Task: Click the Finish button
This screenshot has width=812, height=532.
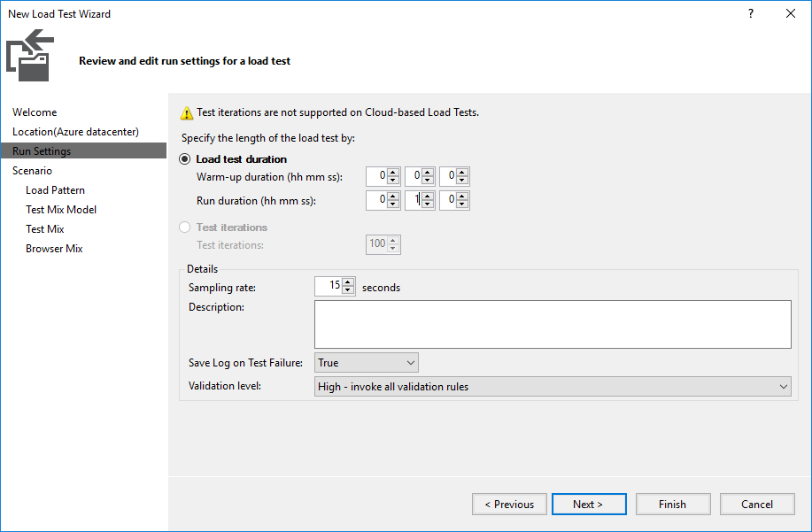Action: [673, 504]
